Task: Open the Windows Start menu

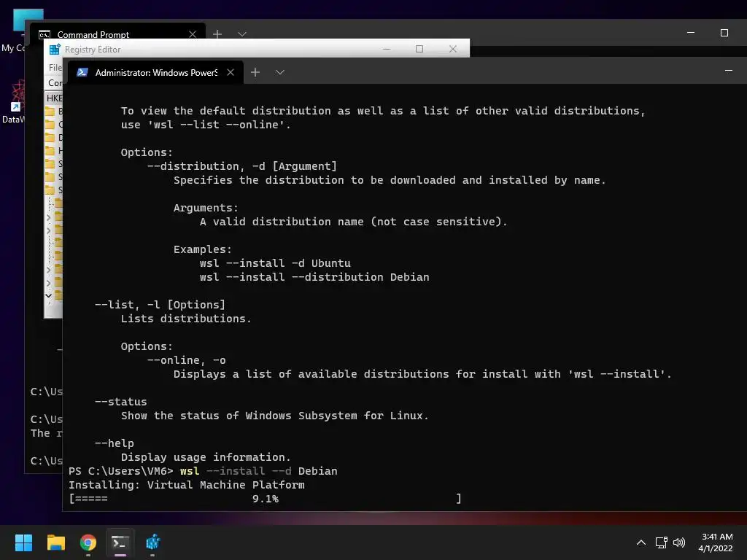Action: click(x=23, y=542)
